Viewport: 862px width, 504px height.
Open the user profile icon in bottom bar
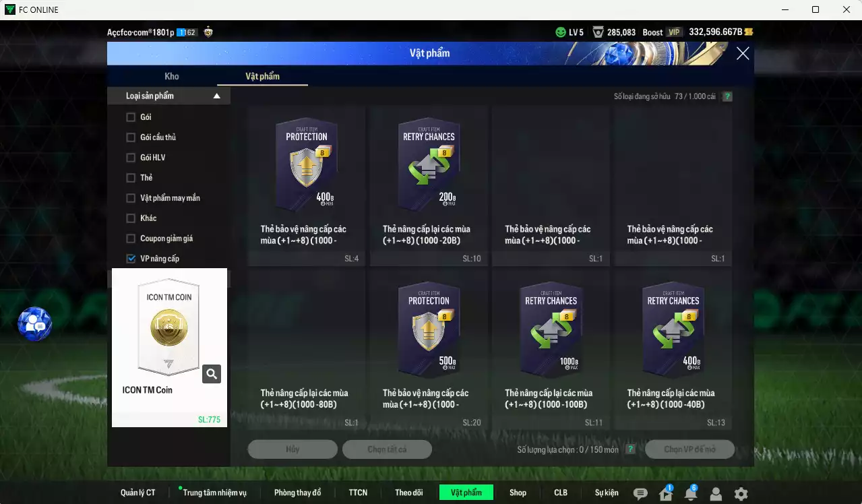pos(716,494)
